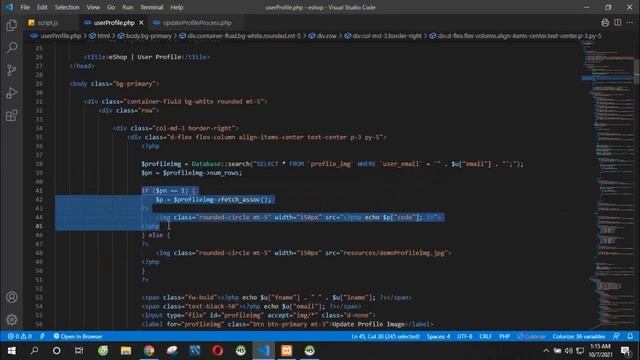
Task: Click line number 41 in gutter
Action: [x=39, y=191]
